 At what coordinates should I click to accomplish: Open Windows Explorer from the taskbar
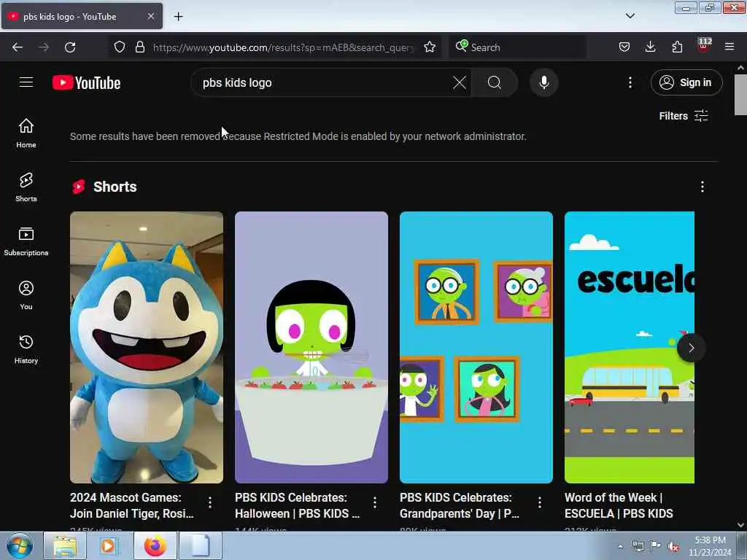tap(65, 545)
